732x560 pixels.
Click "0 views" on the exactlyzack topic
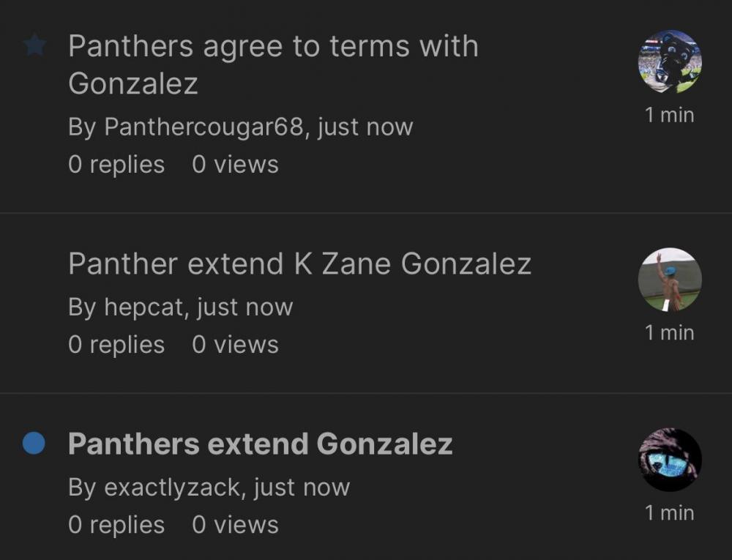tap(235, 524)
